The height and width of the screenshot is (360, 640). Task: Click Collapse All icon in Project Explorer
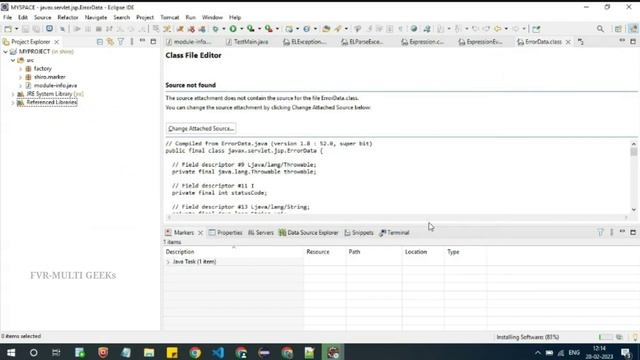[100, 42]
